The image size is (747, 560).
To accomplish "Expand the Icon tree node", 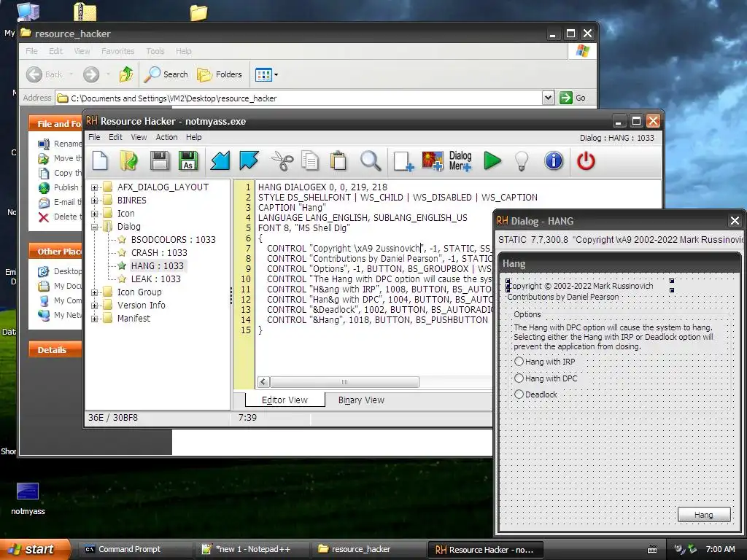I will [94, 214].
